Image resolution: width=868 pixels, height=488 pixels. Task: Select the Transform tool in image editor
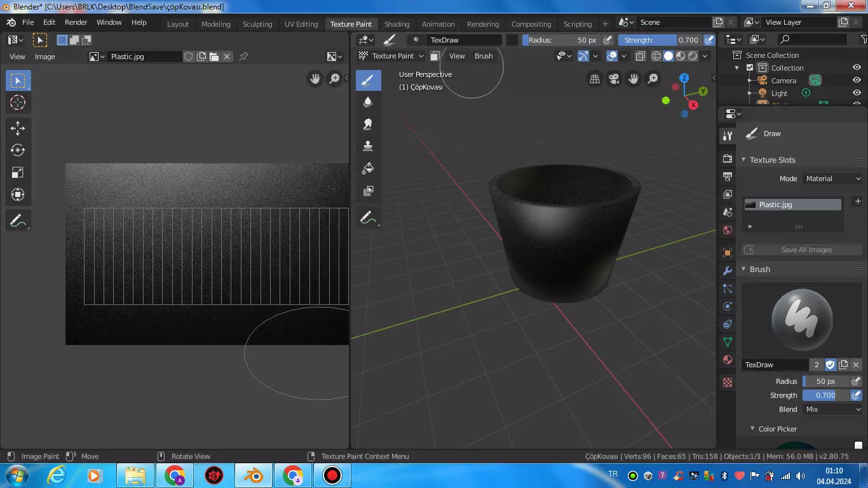tap(18, 194)
